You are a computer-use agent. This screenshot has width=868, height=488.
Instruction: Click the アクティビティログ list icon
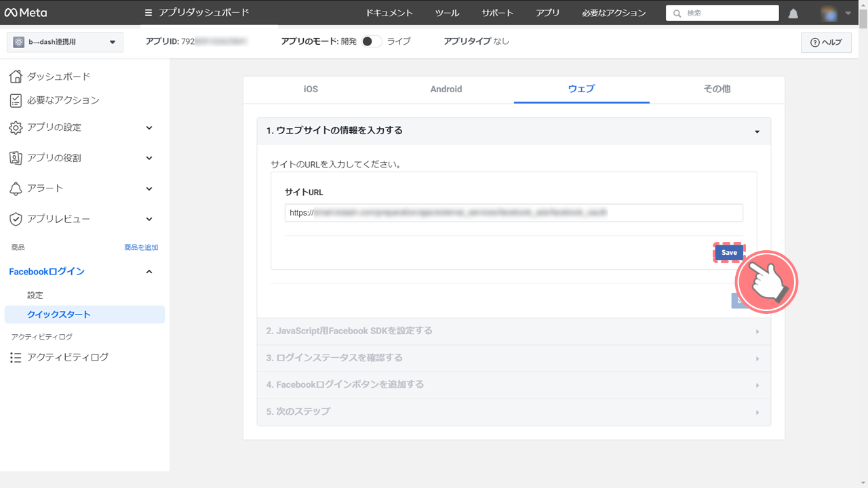[x=16, y=357]
